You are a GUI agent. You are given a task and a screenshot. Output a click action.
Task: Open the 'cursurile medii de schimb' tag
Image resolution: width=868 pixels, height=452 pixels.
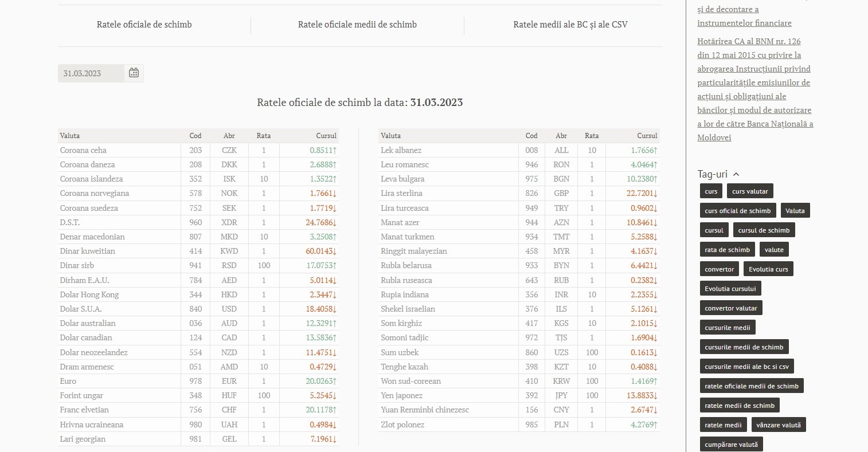coord(744,347)
